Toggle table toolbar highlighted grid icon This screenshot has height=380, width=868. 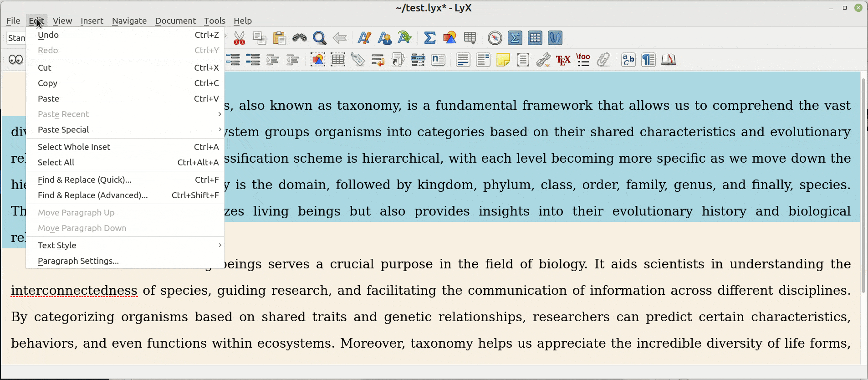click(x=535, y=38)
